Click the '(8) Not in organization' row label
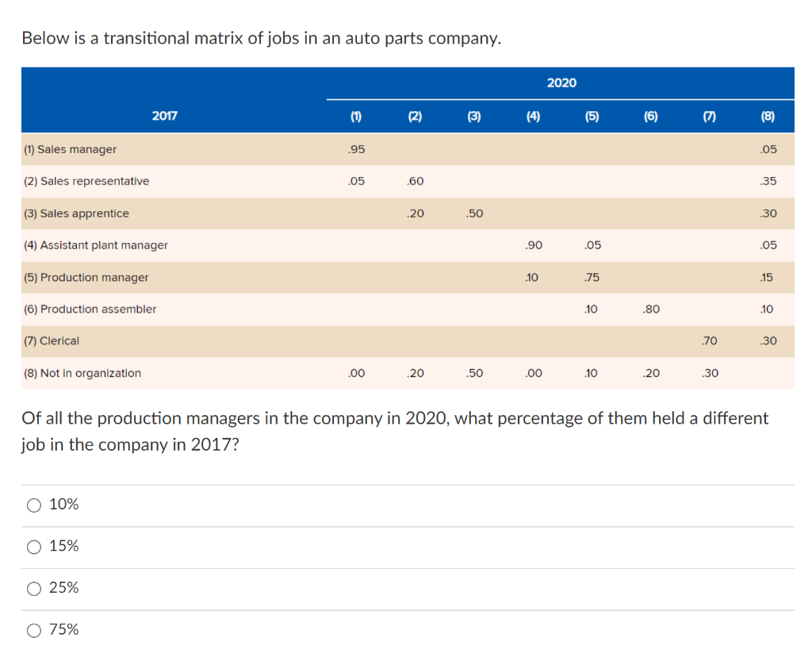The image size is (812, 657). (82, 373)
